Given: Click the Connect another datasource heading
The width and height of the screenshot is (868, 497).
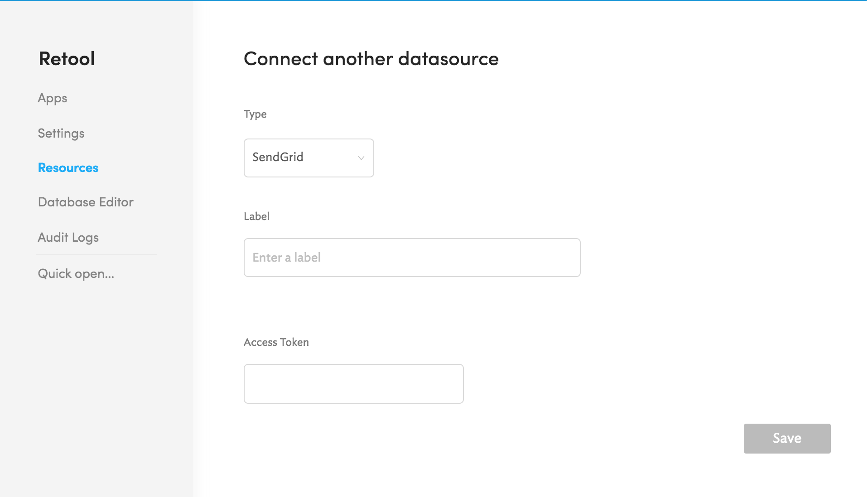Looking at the screenshot, I should pos(371,59).
